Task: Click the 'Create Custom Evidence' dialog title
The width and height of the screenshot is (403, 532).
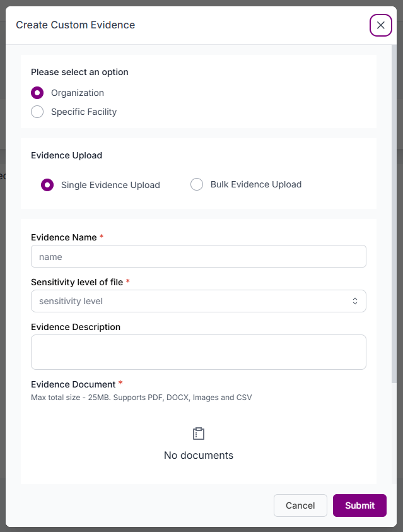Action: coord(75,25)
